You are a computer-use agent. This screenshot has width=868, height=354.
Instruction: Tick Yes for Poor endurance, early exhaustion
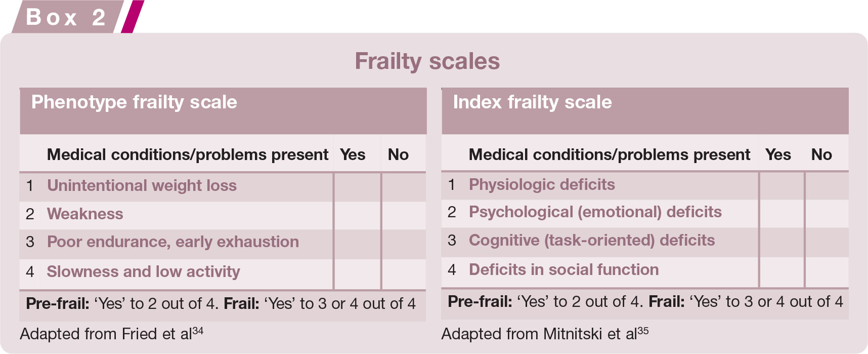tap(357, 244)
